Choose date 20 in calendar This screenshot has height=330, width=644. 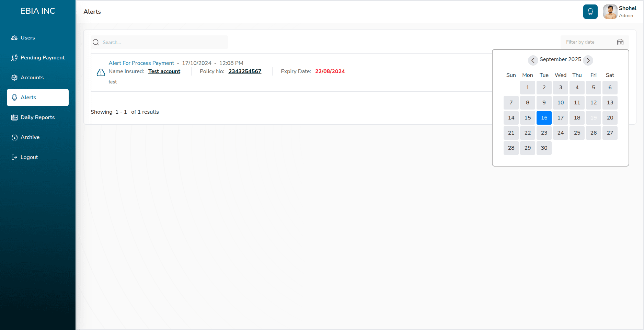pyautogui.click(x=610, y=118)
